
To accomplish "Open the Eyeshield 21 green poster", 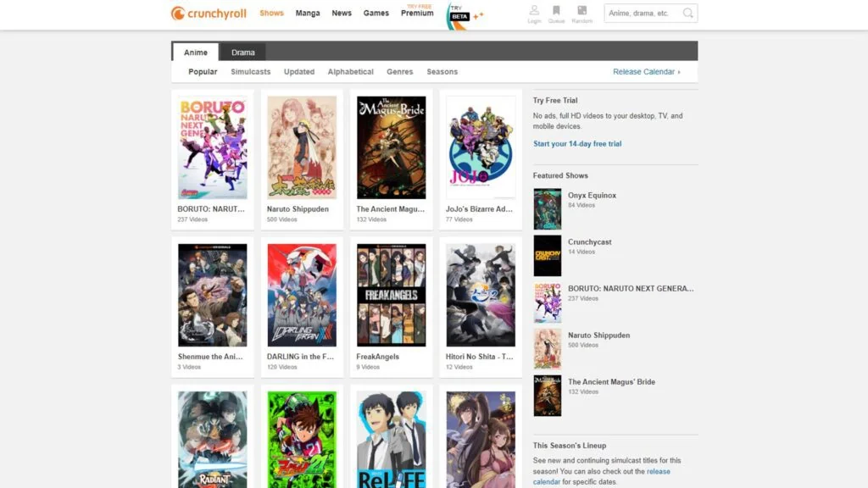I will [302, 440].
